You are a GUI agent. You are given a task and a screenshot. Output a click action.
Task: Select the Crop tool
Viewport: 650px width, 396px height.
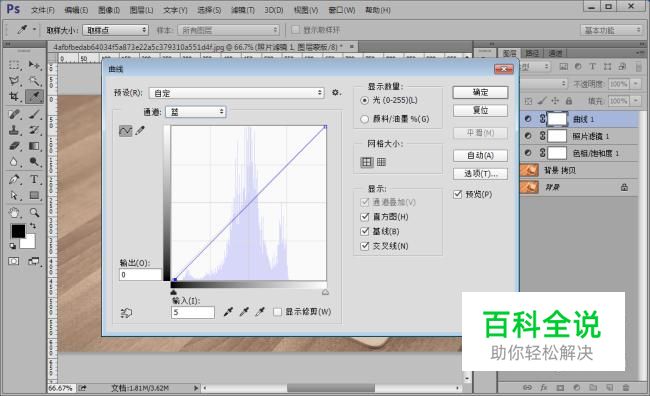(x=14, y=97)
